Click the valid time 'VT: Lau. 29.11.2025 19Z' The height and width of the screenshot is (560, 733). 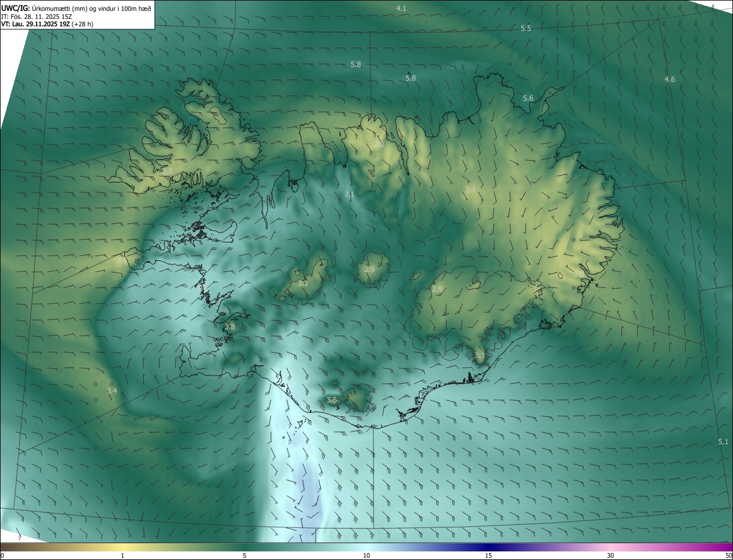click(x=36, y=24)
